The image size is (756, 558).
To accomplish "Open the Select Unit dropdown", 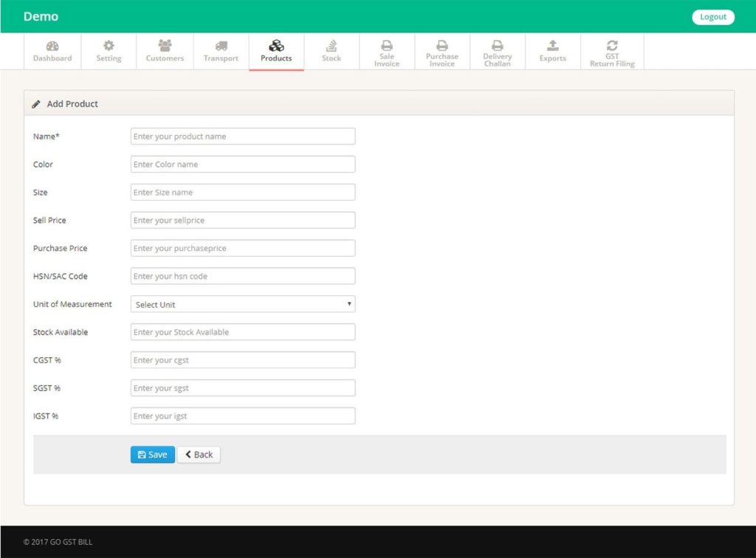I will [x=242, y=303].
